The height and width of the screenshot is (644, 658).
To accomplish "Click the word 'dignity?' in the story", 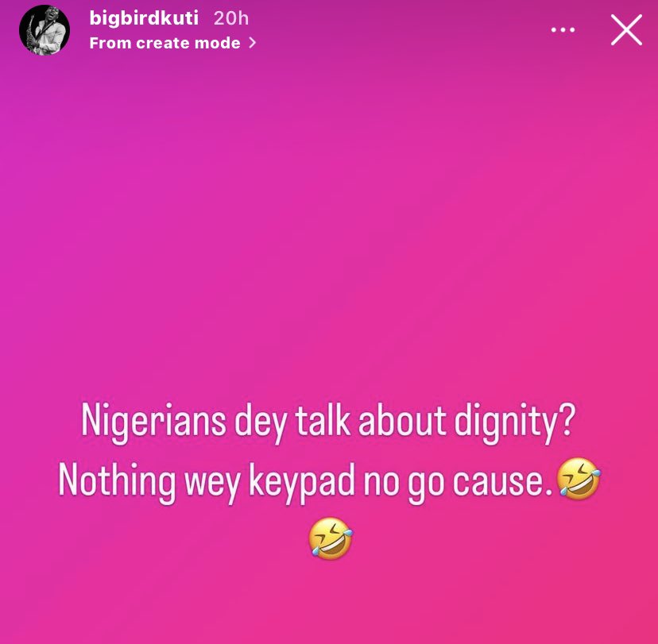I will pyautogui.click(x=515, y=422).
